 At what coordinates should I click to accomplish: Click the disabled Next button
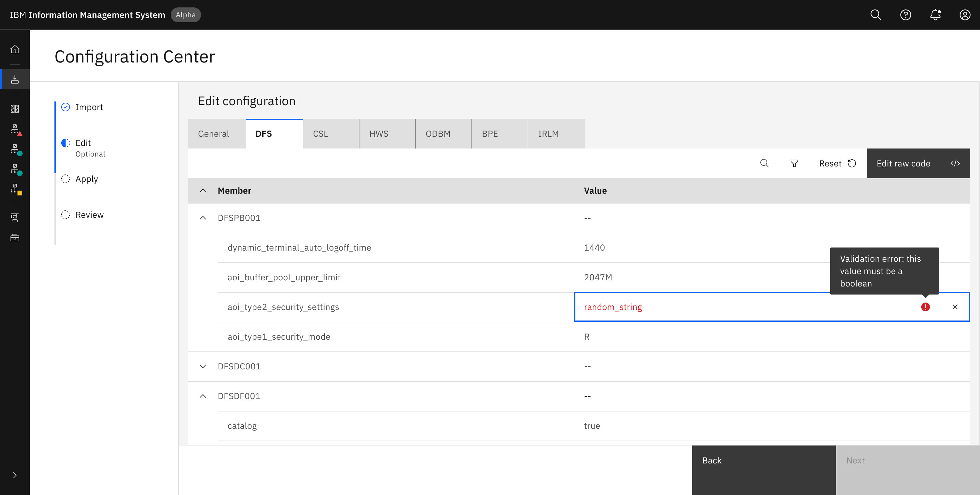pyautogui.click(x=908, y=470)
